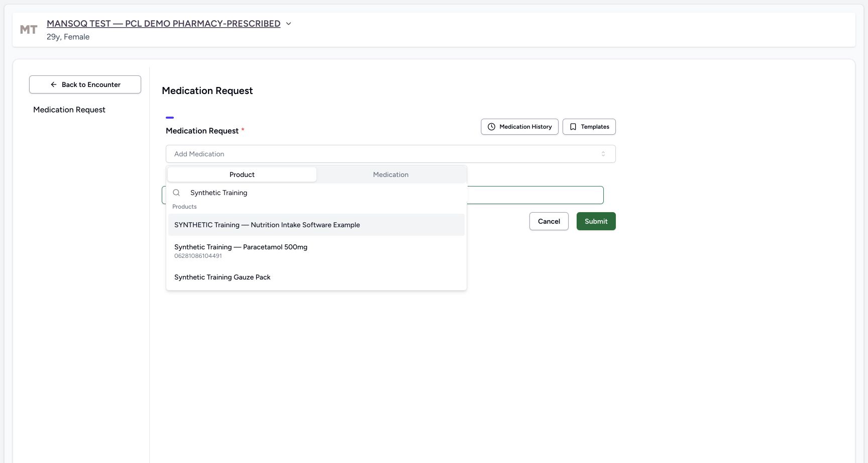Click the Products group label
868x463 pixels.
(x=184, y=207)
